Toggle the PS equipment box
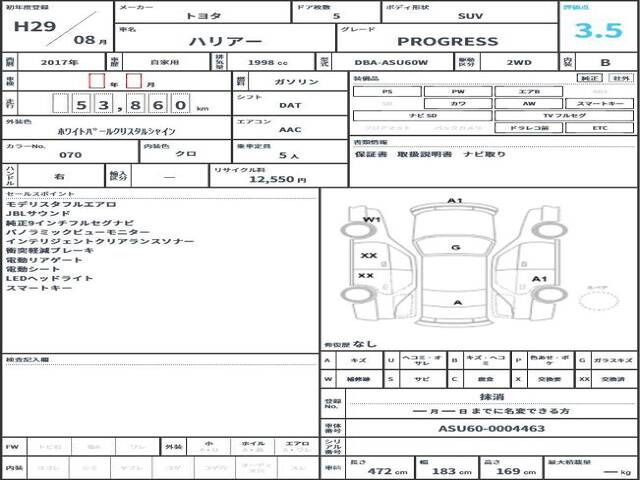Viewport: 640px width, 480px height. coord(387,91)
